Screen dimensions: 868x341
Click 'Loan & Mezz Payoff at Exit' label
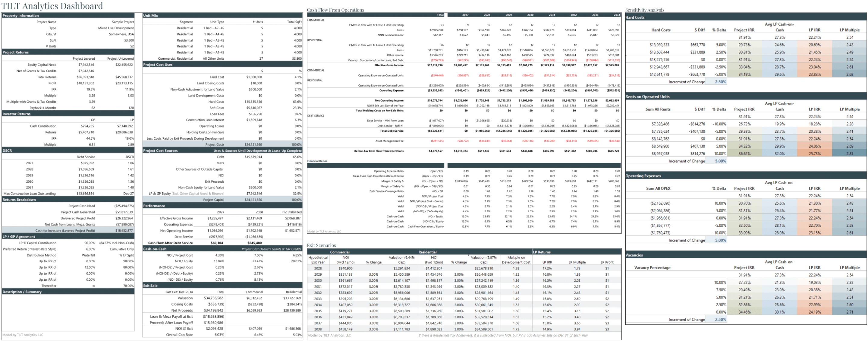tap(171, 316)
